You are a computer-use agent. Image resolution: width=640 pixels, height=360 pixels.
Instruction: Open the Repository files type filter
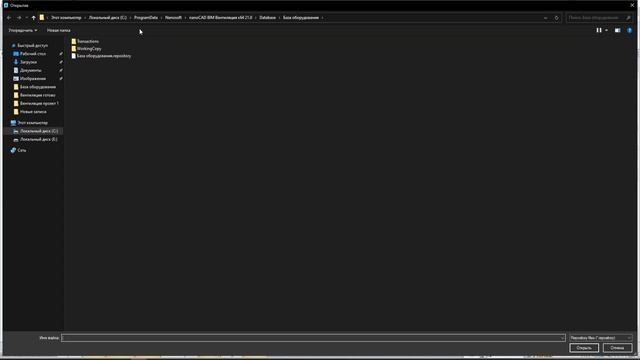pos(600,338)
